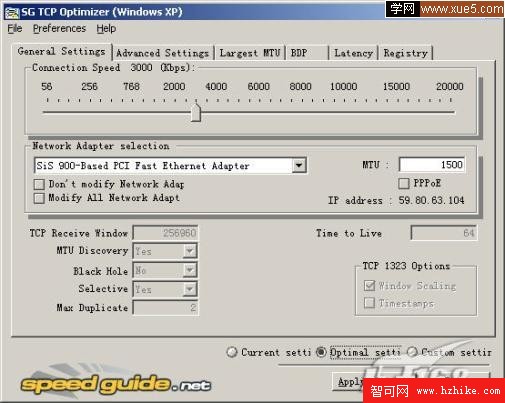Select the Current settings radio button
The image size is (505, 403).
click(x=232, y=352)
